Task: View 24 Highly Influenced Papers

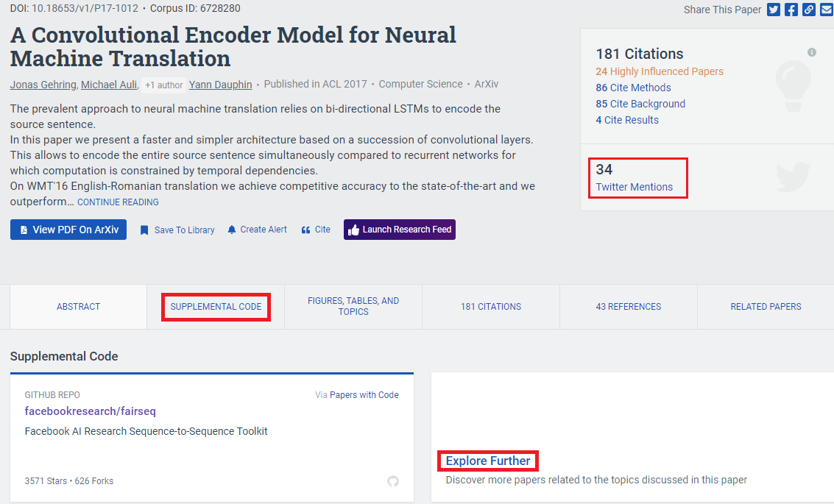Action: coord(660,71)
